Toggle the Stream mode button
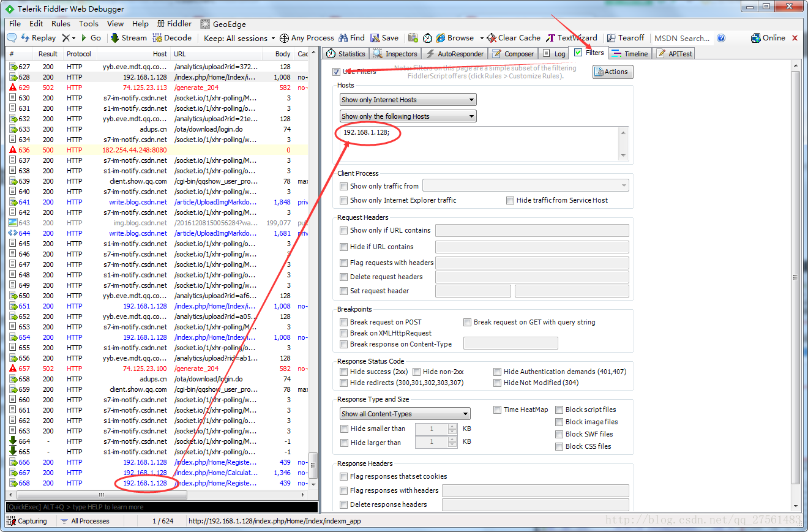Screen dimensions: 808x532 point(129,38)
